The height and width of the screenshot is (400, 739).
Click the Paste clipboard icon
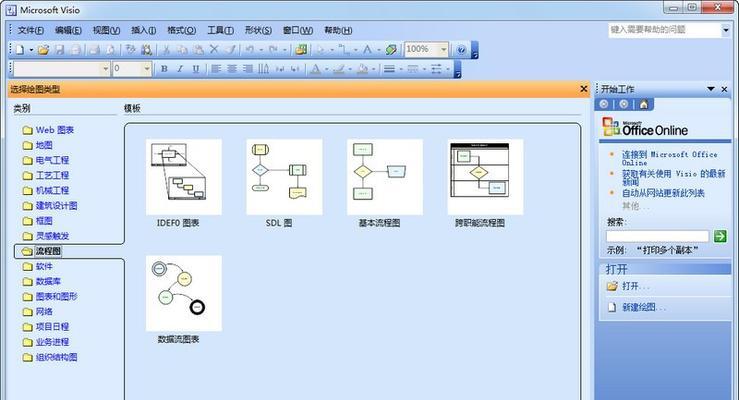[198, 49]
